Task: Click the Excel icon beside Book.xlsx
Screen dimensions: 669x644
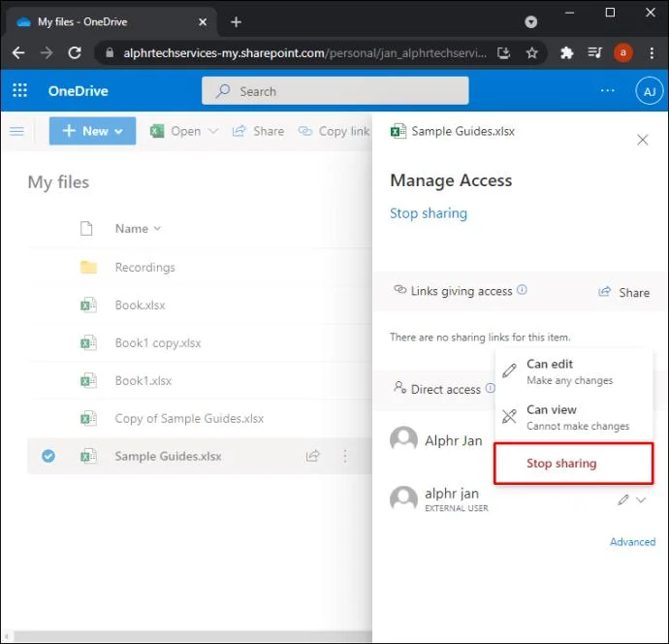Action: tap(88, 306)
